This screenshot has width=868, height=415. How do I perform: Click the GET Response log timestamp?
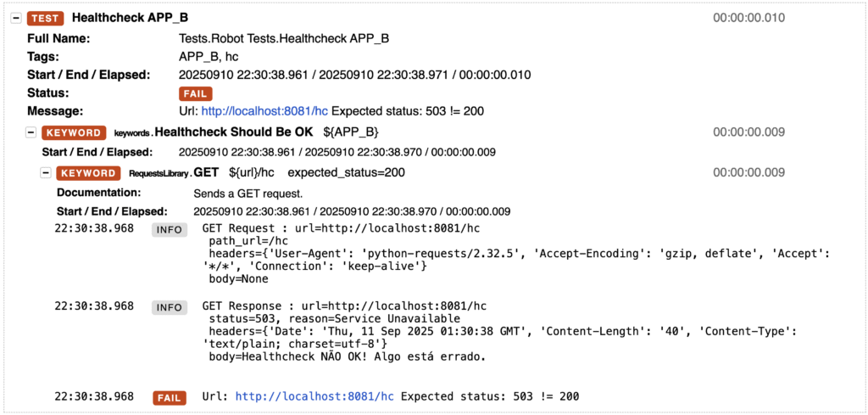pyautogui.click(x=94, y=306)
